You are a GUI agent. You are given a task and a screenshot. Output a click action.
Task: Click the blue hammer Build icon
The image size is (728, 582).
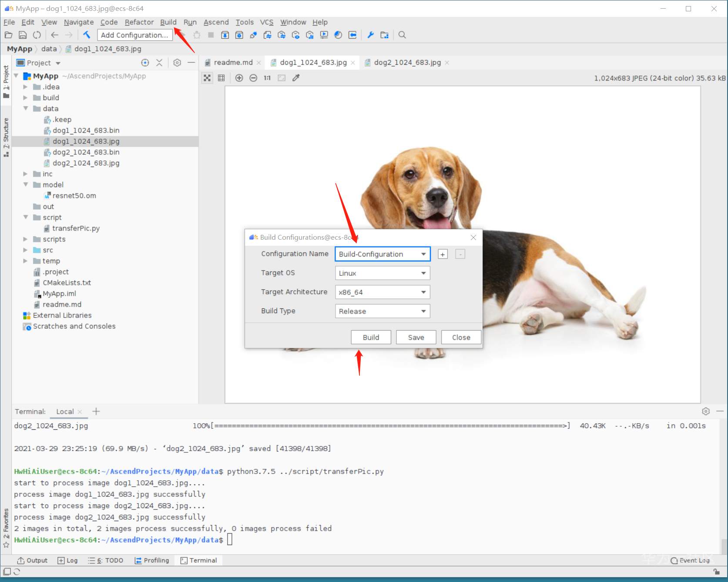click(87, 35)
